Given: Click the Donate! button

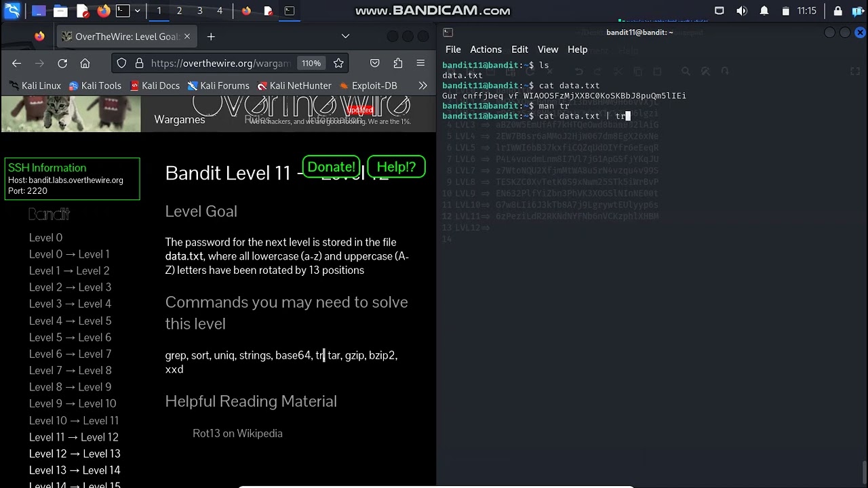Looking at the screenshot, I should tap(331, 167).
